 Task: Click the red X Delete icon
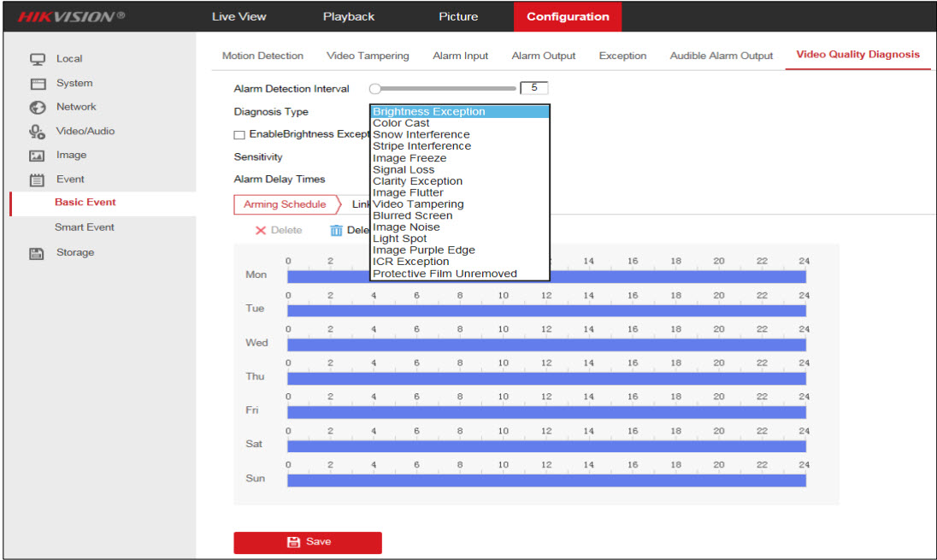[x=260, y=231]
